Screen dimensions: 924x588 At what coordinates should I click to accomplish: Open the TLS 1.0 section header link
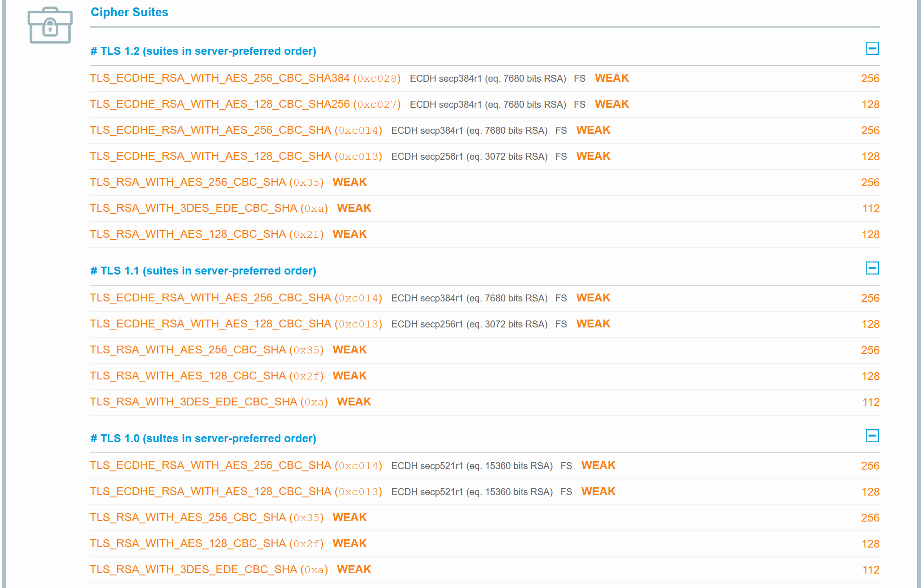(203, 438)
